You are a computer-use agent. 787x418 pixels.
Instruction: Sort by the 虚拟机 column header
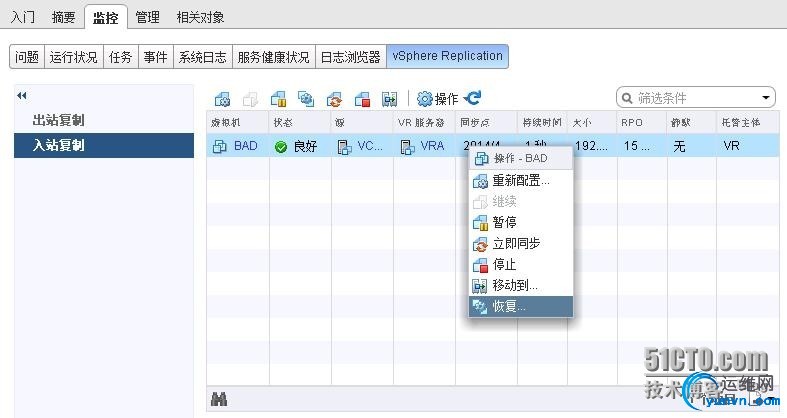[237, 122]
